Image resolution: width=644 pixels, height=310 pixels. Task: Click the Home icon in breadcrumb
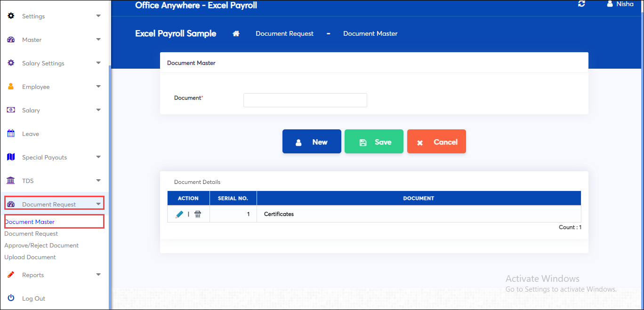point(236,33)
